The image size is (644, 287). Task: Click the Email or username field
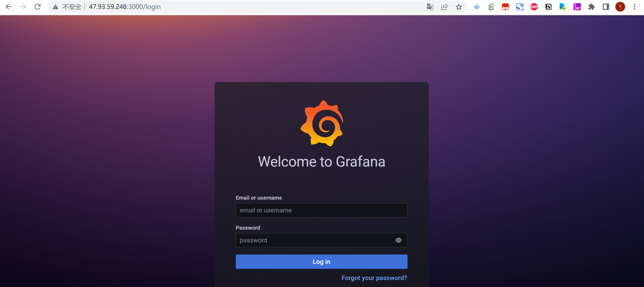(x=322, y=210)
